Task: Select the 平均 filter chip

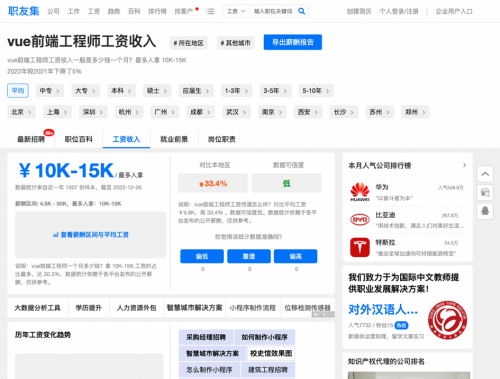Action: tap(18, 91)
